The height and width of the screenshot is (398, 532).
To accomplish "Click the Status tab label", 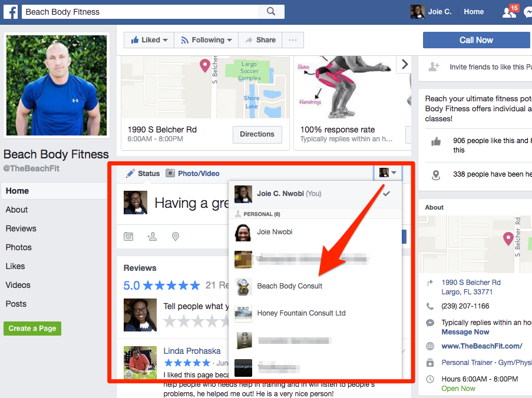I will click(148, 174).
